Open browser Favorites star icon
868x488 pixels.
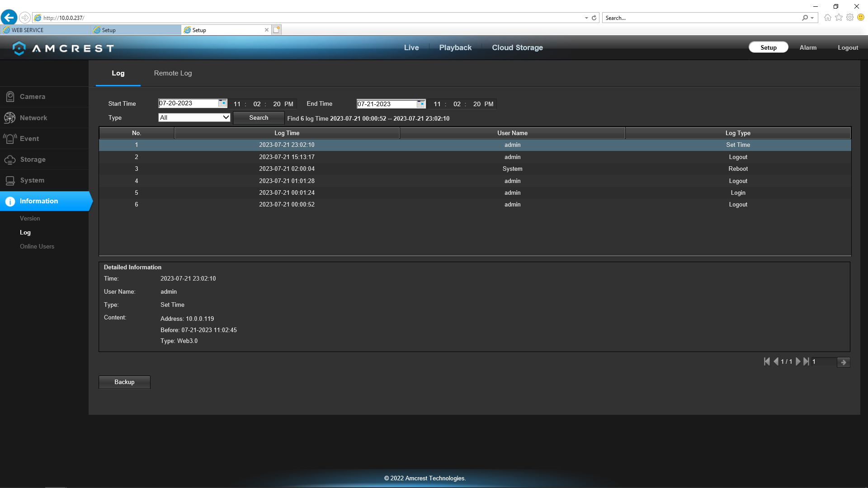[x=839, y=18]
